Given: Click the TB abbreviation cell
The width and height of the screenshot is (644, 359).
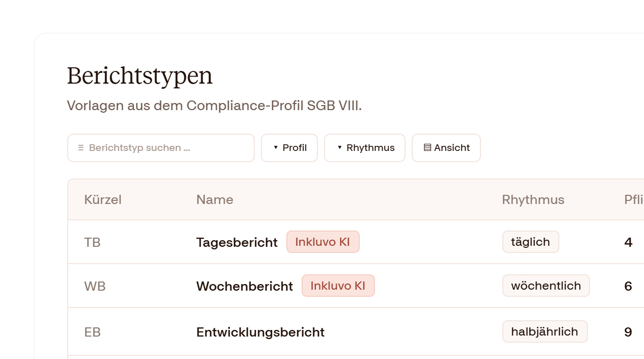Looking at the screenshot, I should (x=92, y=242).
